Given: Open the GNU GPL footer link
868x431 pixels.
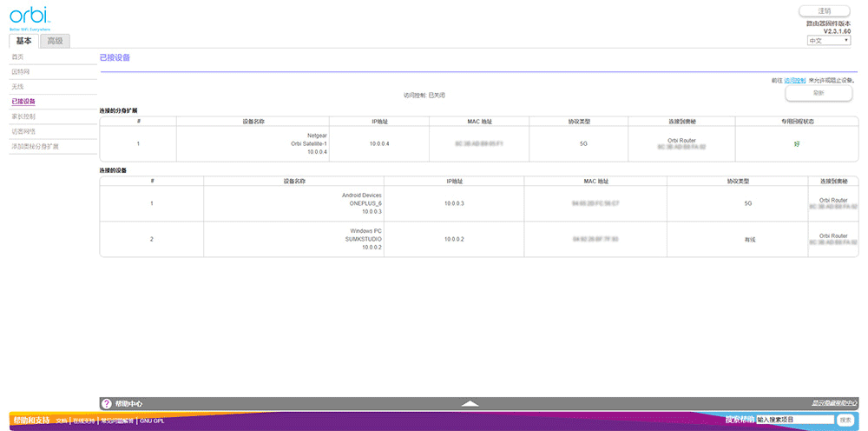Looking at the screenshot, I should click(x=151, y=421).
